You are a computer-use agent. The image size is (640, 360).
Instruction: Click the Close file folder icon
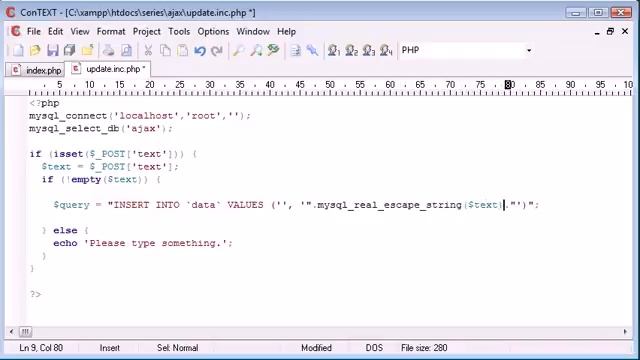[x=87, y=51]
